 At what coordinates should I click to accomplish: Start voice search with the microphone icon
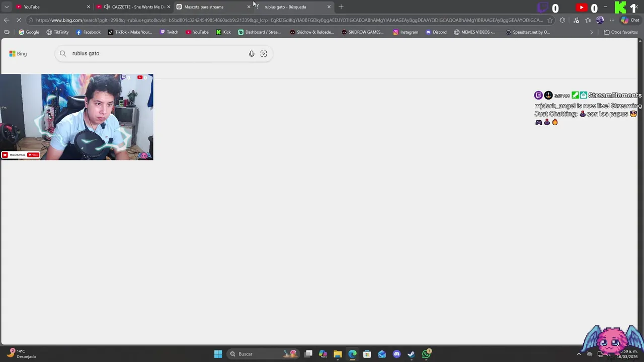(252, 53)
